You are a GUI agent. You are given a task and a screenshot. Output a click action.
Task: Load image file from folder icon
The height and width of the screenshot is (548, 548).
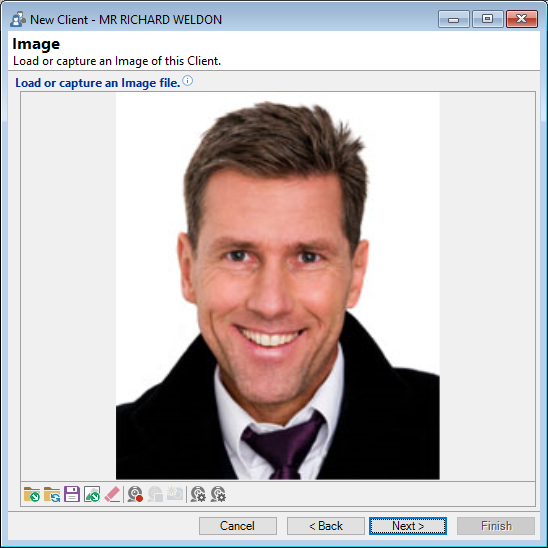click(x=32, y=495)
